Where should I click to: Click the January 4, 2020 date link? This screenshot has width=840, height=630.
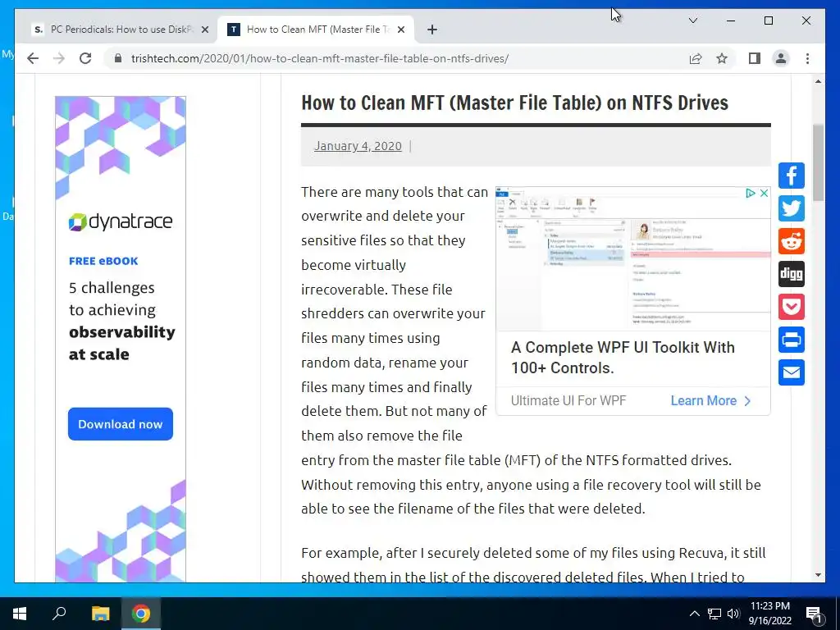click(358, 146)
